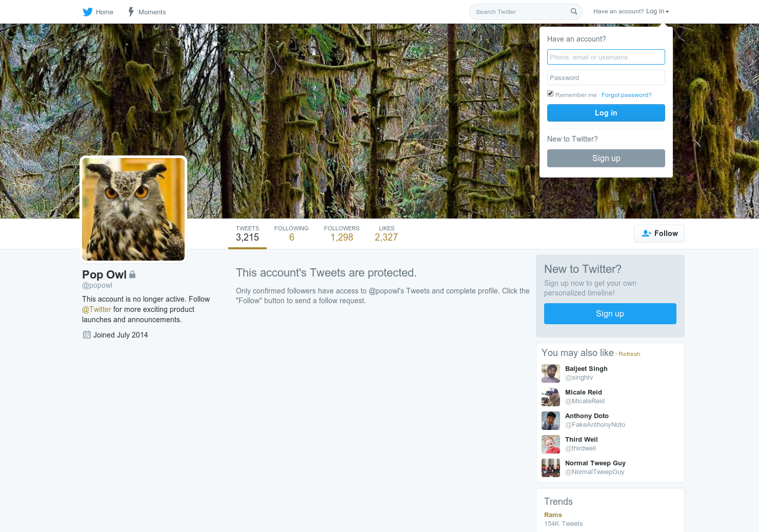Open Anthony Doto's profile name
Image resolution: width=759 pixels, height=532 pixels.
(x=587, y=416)
